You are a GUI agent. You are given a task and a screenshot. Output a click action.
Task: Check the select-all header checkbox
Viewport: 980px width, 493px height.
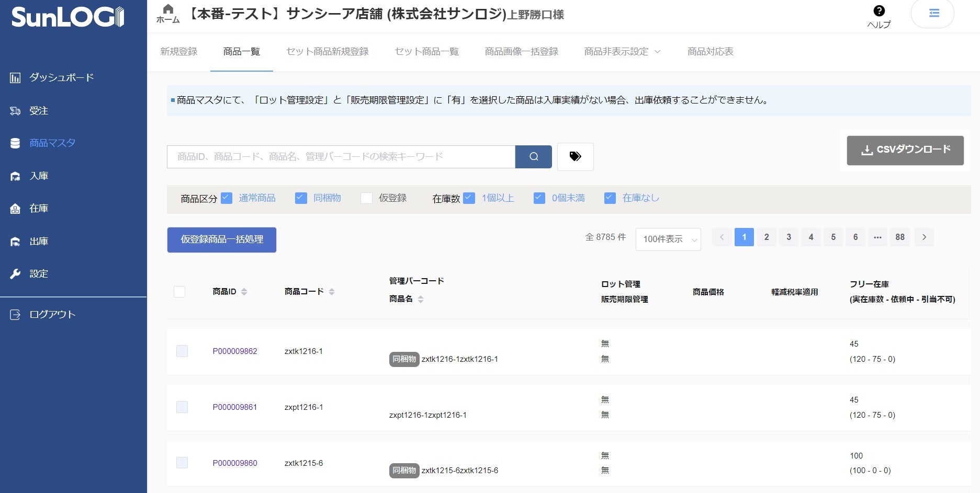179,292
